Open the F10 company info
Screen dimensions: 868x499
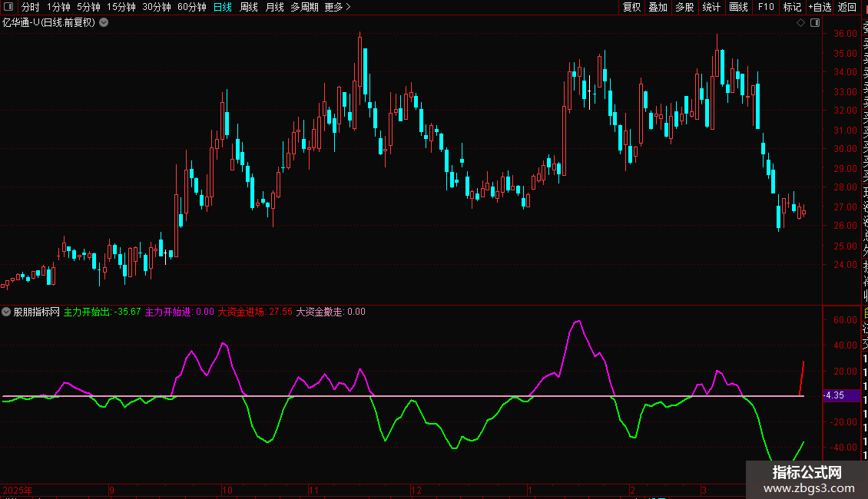766,7
